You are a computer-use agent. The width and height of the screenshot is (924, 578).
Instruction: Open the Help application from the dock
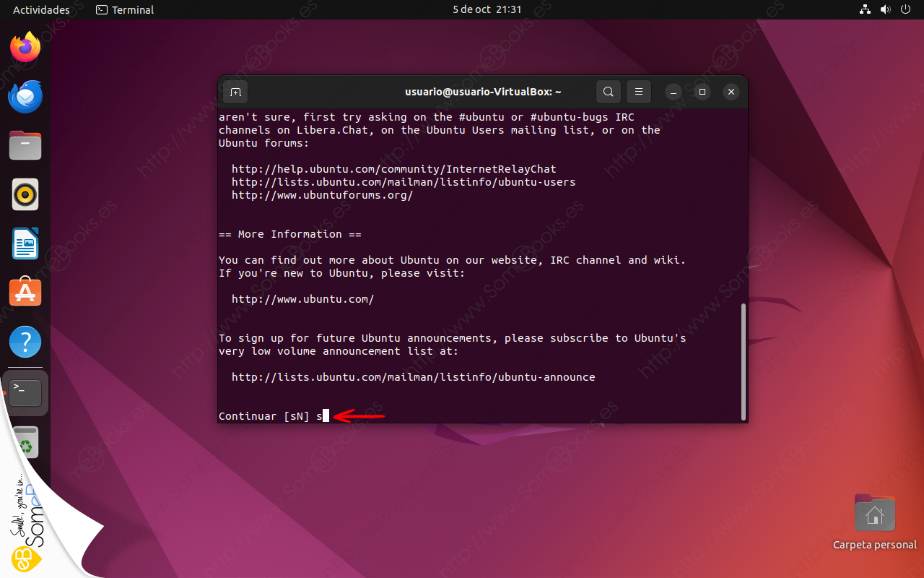25,341
